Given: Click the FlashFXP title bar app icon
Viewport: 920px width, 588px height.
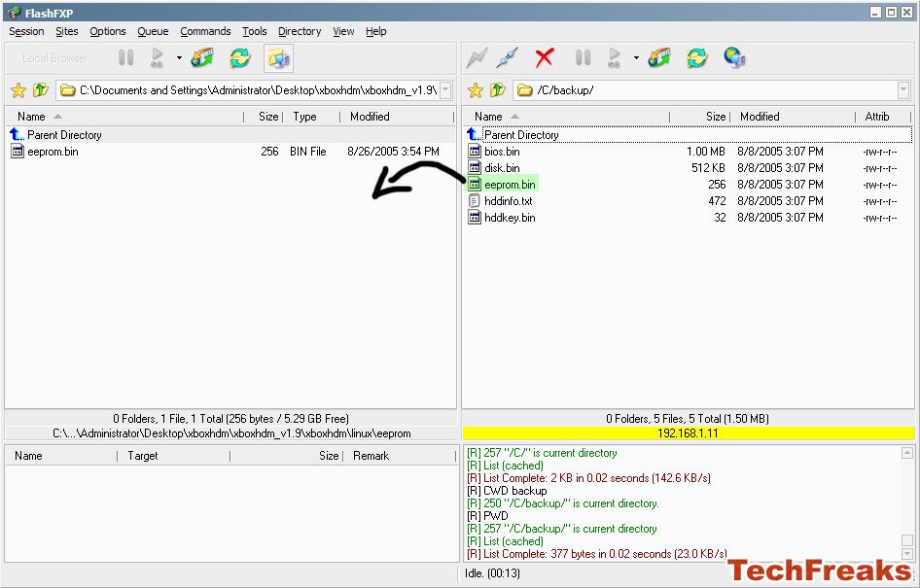Looking at the screenshot, I should [14, 13].
